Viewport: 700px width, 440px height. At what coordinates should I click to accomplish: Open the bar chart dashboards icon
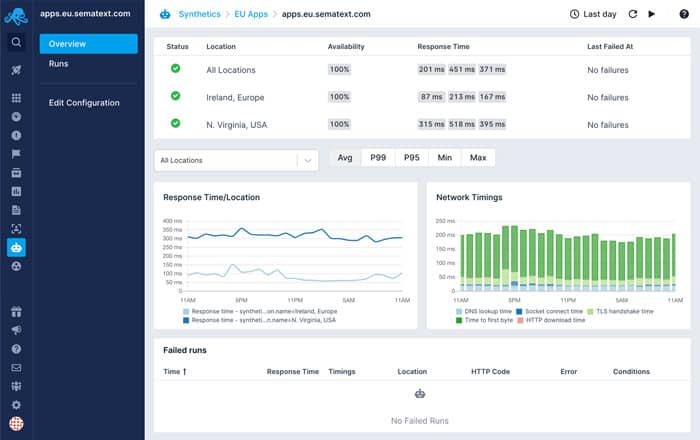(16, 191)
